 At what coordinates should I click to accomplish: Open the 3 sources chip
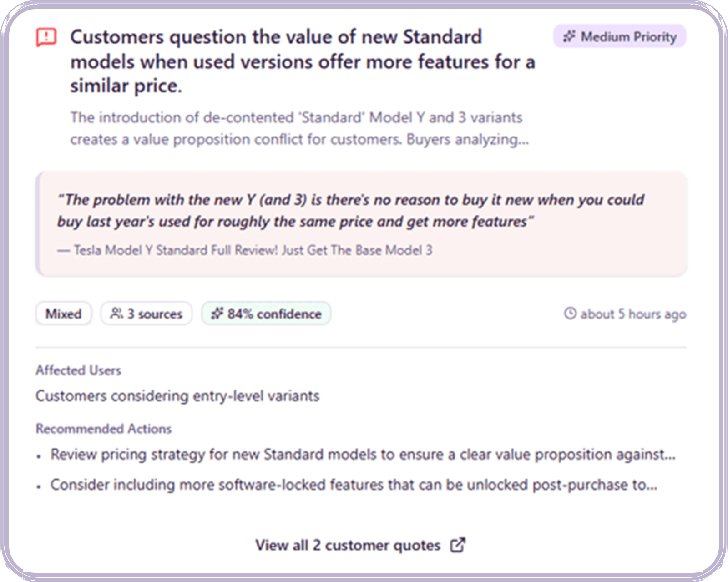(146, 314)
